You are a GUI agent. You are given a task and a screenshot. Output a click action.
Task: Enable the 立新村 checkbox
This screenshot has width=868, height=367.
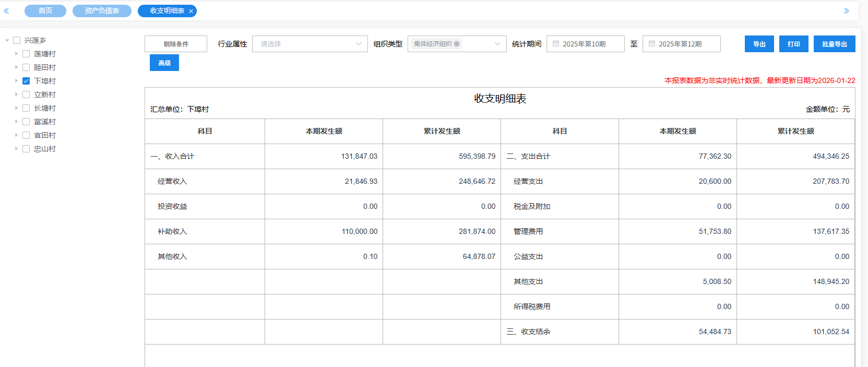pyautogui.click(x=26, y=94)
